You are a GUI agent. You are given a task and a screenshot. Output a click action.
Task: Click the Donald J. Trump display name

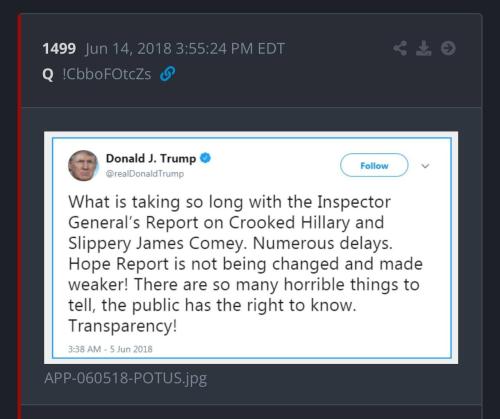pos(151,158)
